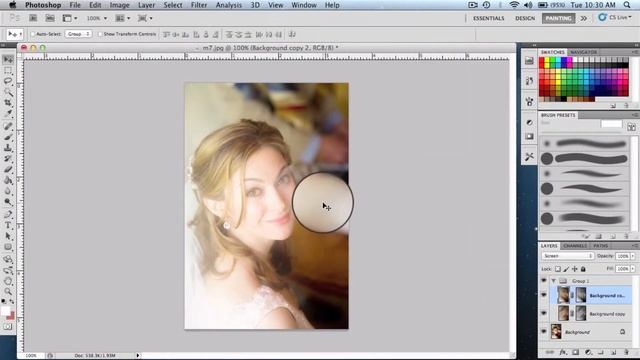Create a new layer icon
Screen dimensions: 640x360
pos(613,352)
